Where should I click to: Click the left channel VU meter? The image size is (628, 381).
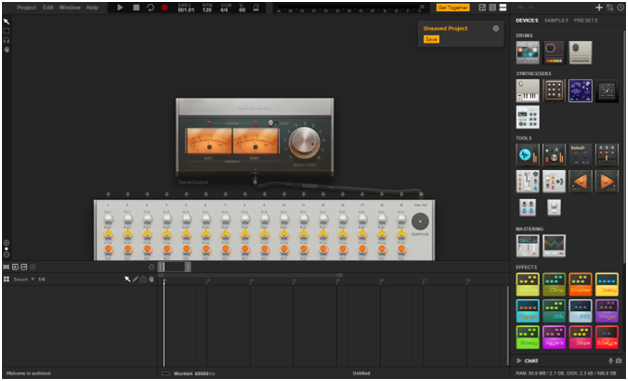tap(209, 141)
